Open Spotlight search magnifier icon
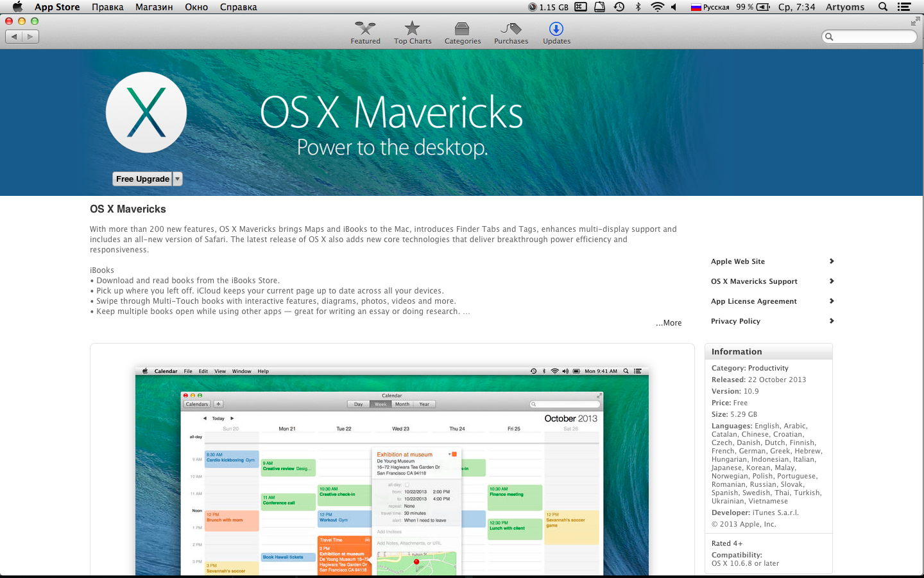This screenshot has width=924, height=578. coord(883,7)
